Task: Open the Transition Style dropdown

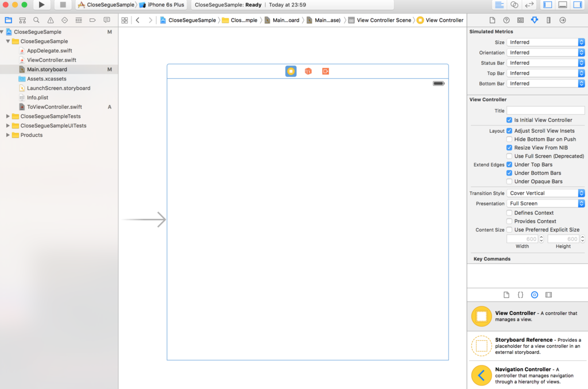Action: (x=546, y=193)
